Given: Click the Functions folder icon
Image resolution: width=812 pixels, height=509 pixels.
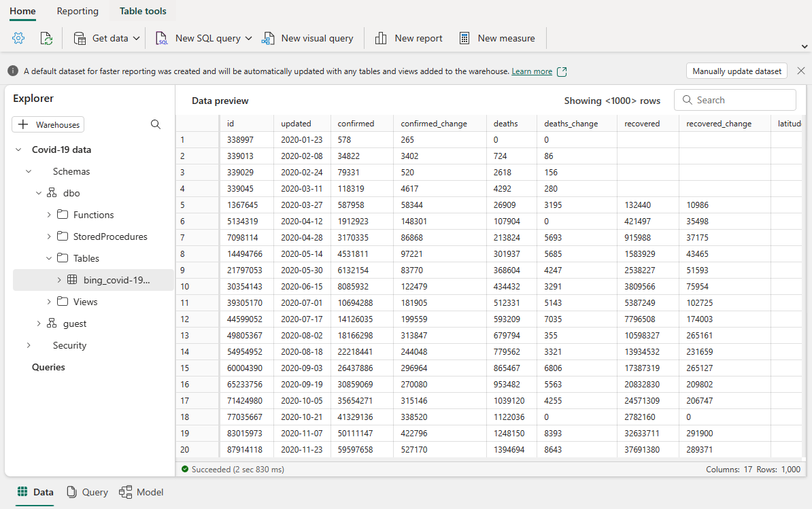Looking at the screenshot, I should 63,214.
